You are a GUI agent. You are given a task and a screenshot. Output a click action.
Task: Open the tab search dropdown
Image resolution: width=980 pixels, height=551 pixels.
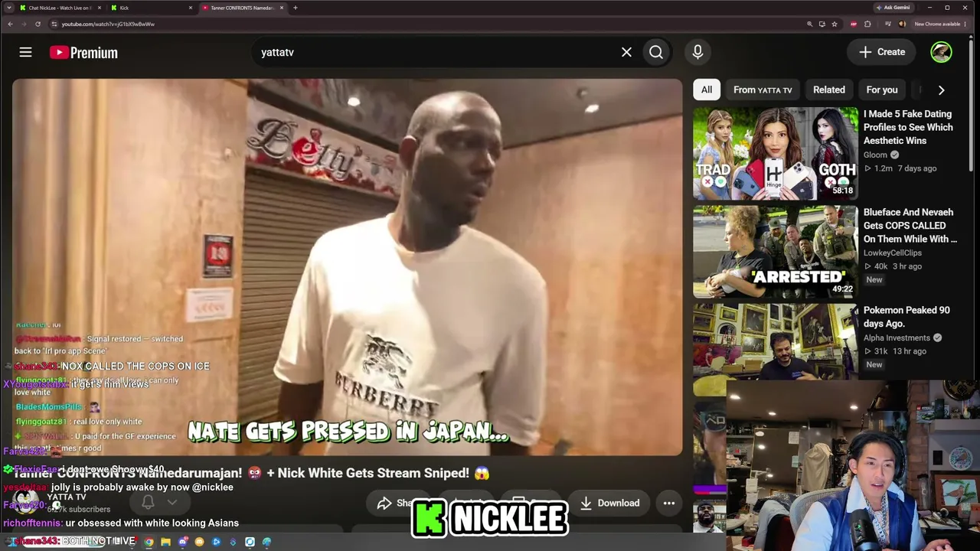(8, 8)
